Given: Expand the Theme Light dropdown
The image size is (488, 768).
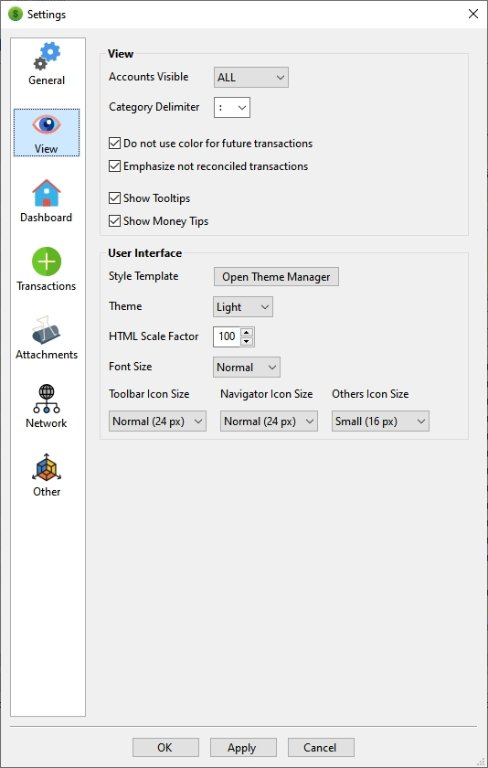Looking at the screenshot, I should tap(243, 307).
